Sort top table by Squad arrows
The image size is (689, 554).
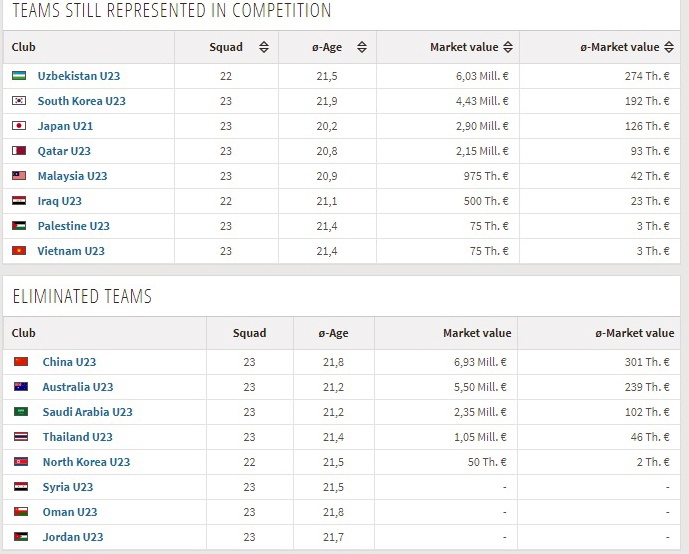[x=263, y=47]
